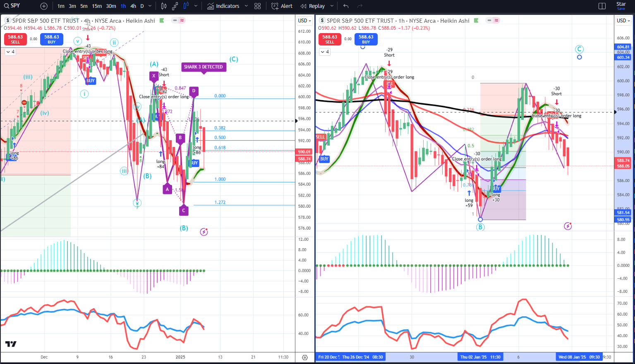Image resolution: width=635 pixels, height=364 pixels.
Task: Open the USD currency dropdown on 4h chart
Action: point(305,21)
